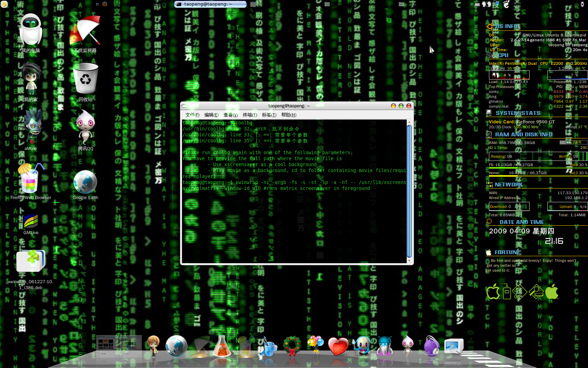Viewport: 588px width, 368px height.
Task: Click the blue globe dock icon
Action: coord(176,346)
